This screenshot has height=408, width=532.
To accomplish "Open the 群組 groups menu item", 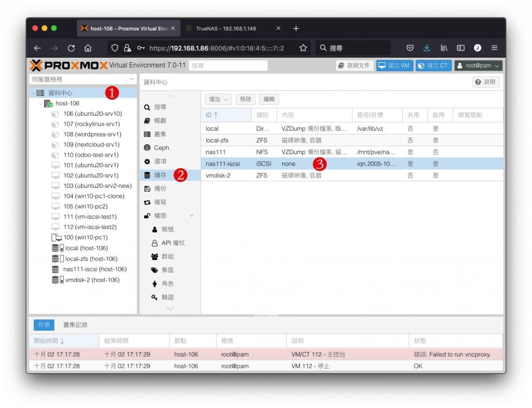I will click(170, 256).
